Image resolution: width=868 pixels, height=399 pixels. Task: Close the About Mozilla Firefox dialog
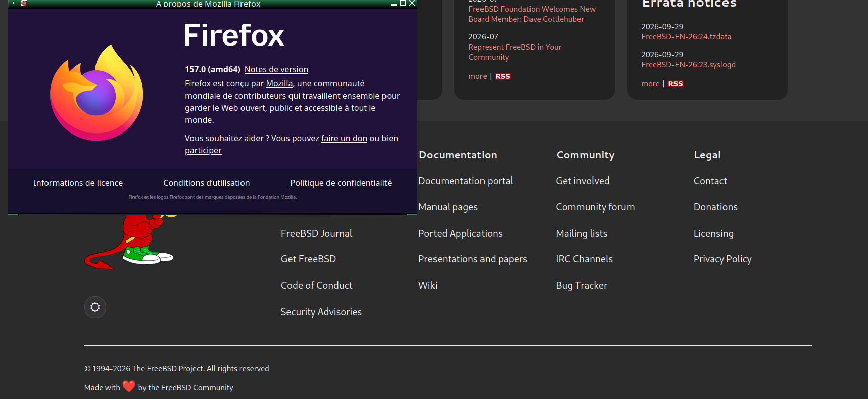[412, 3]
